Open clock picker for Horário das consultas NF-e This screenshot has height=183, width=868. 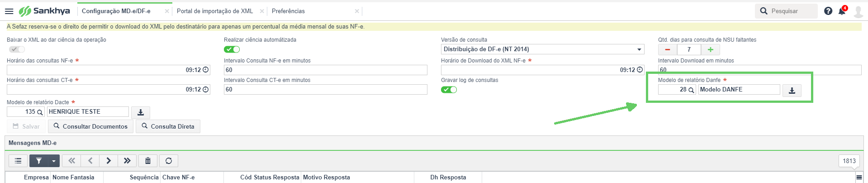click(x=206, y=70)
